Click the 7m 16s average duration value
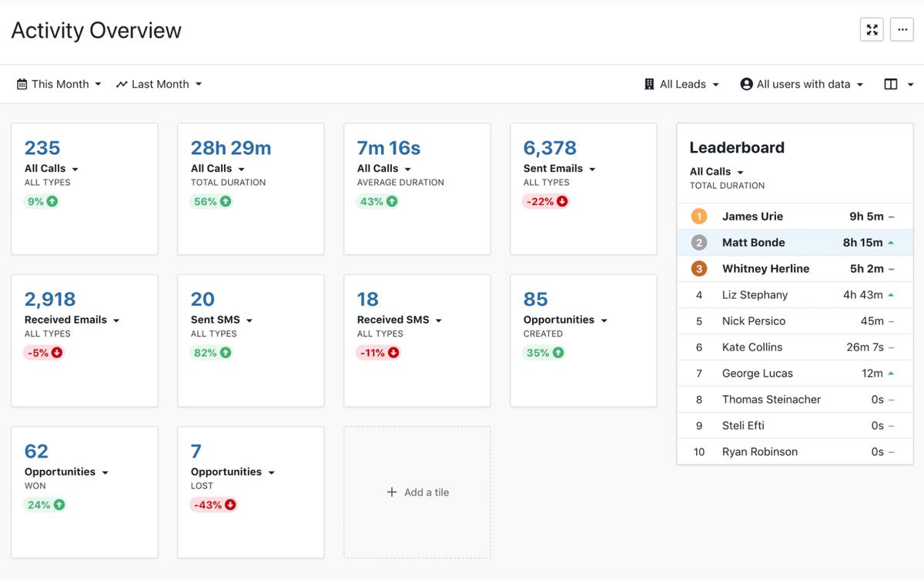The width and height of the screenshot is (924, 580). (389, 148)
